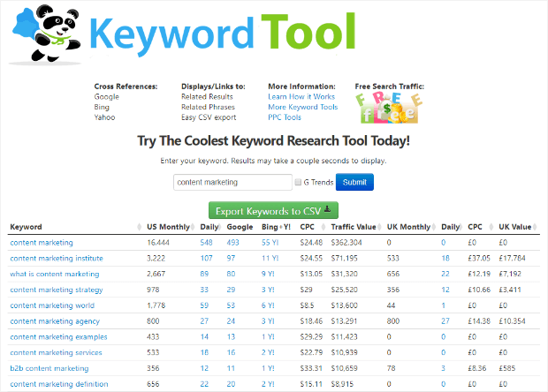Image resolution: width=548 pixels, height=392 pixels.
Task: Sort table by Keyword column arrows
Action: (139, 227)
